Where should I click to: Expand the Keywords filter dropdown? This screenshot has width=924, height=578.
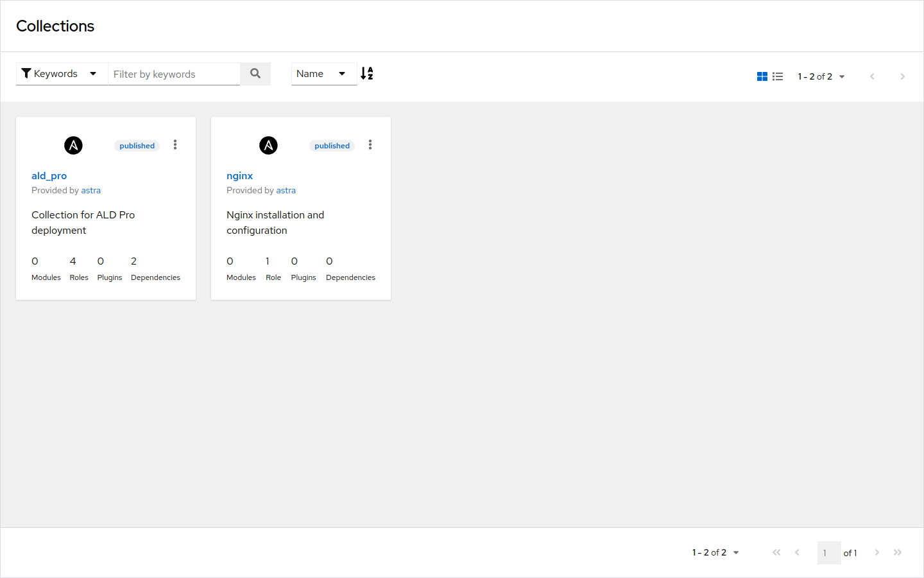[x=60, y=74]
